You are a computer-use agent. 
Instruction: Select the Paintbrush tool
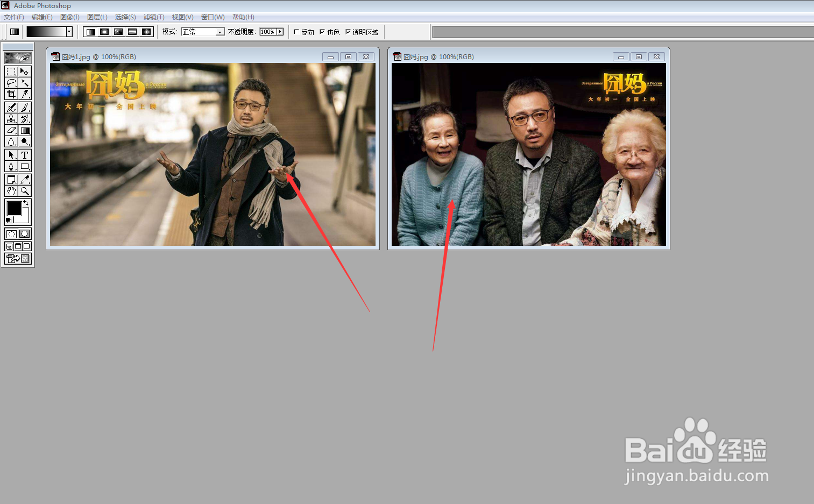[x=25, y=108]
